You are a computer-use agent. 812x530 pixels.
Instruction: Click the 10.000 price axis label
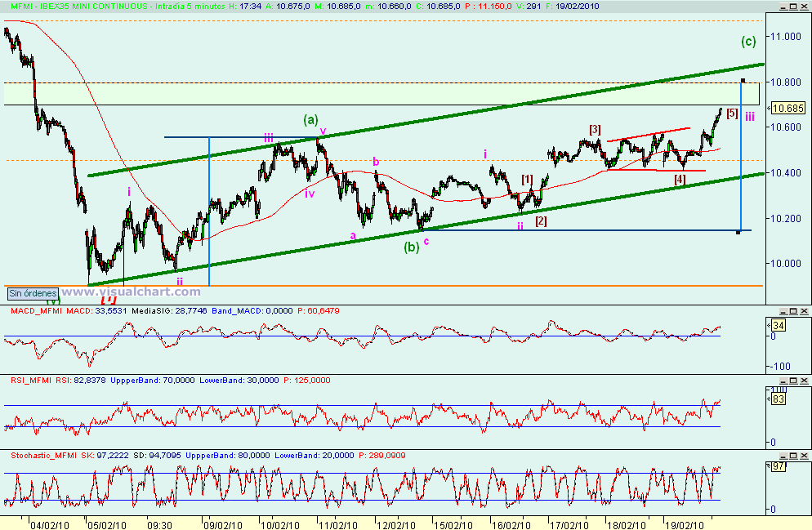(x=786, y=264)
